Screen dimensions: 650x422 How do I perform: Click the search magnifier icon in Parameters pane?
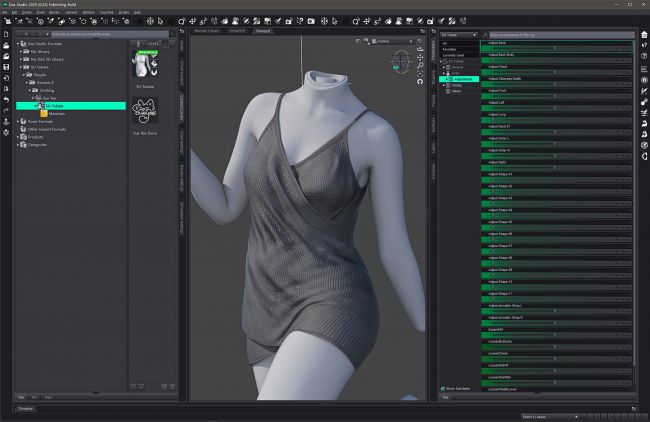(x=483, y=35)
